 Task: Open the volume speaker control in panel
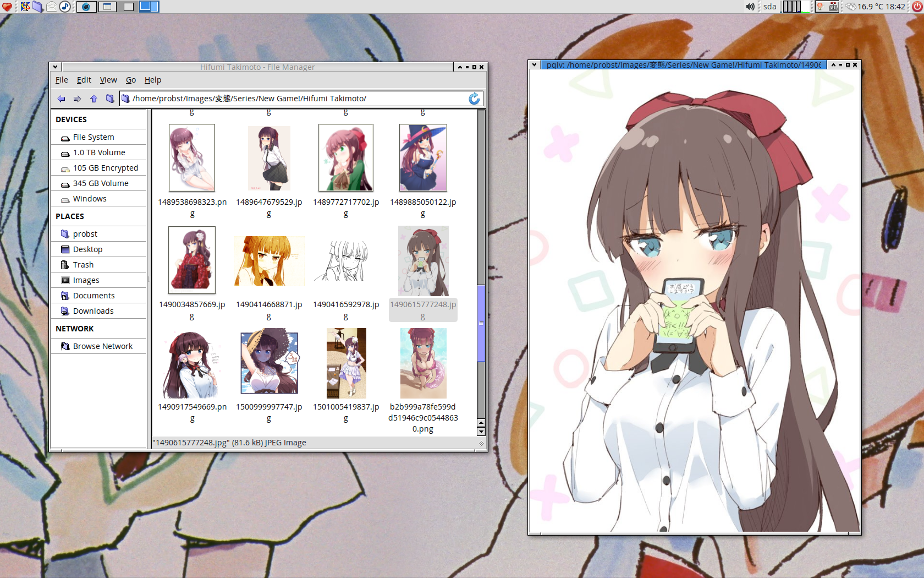coord(750,7)
